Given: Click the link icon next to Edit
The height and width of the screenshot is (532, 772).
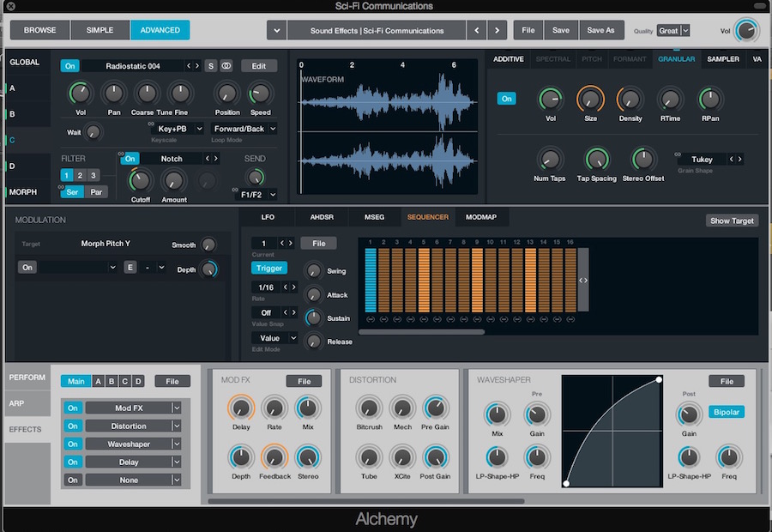Looking at the screenshot, I should (x=226, y=66).
